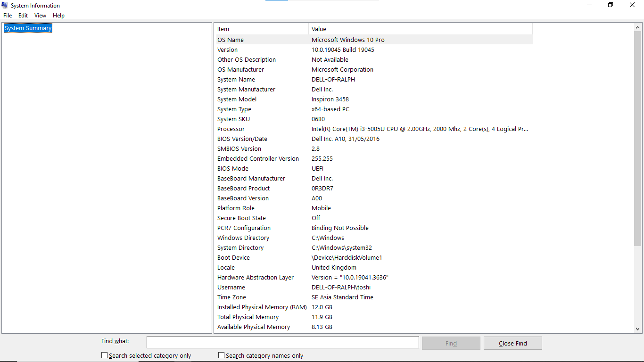
Task: Select the System Type row
Action: 374,109
